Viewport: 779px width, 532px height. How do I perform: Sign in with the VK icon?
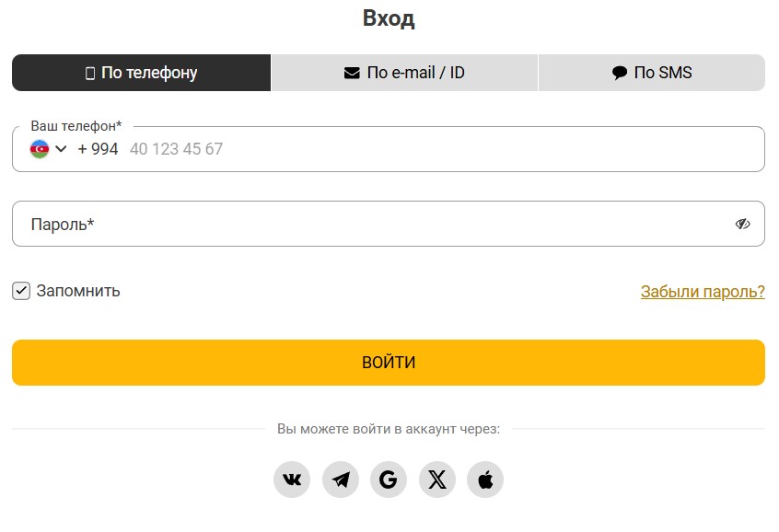click(x=292, y=480)
